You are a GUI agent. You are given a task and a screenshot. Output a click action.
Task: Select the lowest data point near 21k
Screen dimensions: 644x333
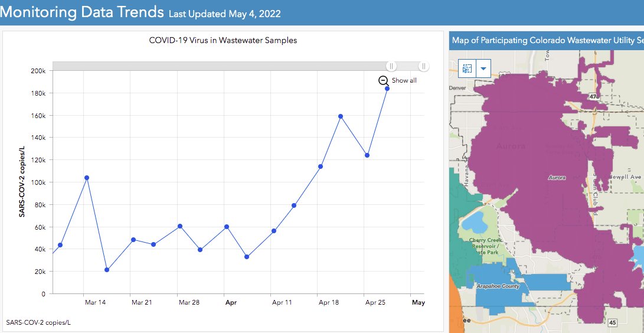click(107, 270)
